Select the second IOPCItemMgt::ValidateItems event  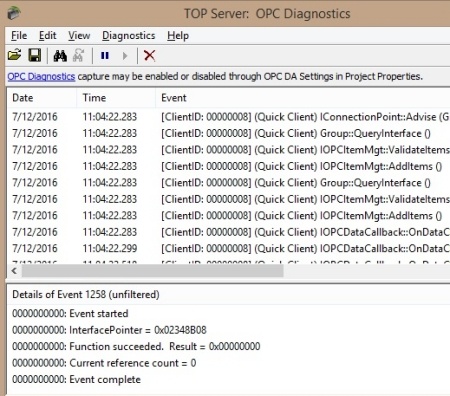point(228,199)
